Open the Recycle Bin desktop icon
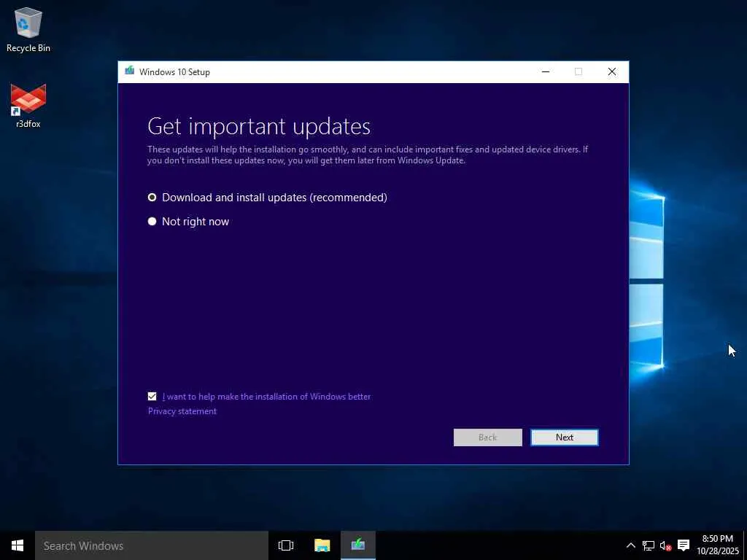747x560 pixels. point(28,29)
